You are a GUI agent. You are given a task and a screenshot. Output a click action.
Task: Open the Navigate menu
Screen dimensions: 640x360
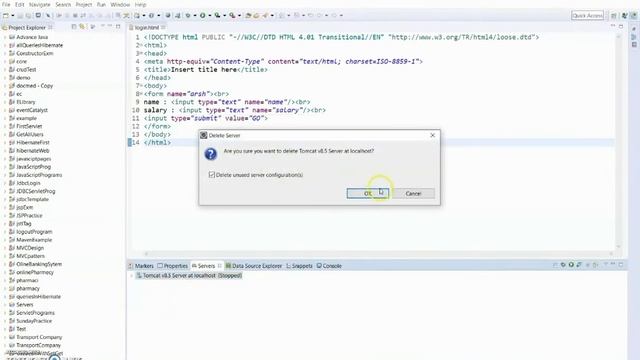(x=40, y=4)
